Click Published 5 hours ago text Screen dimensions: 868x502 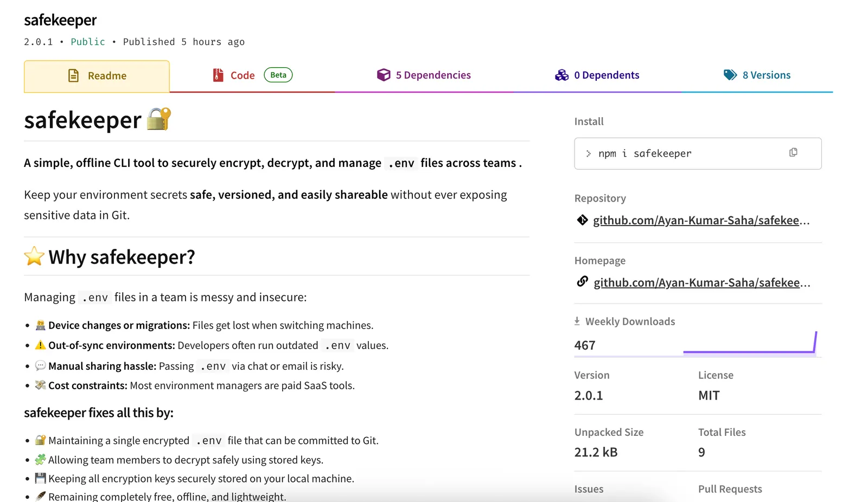coord(184,42)
